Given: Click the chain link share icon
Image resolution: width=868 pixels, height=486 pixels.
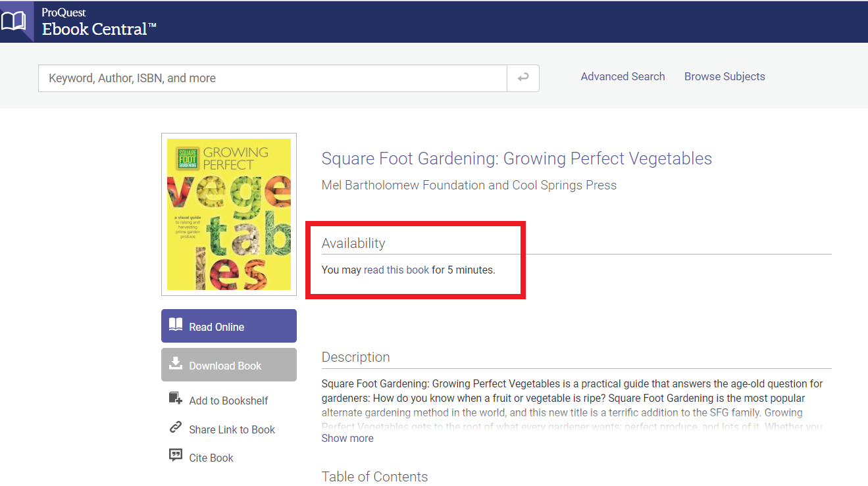Looking at the screenshot, I should coord(176,428).
